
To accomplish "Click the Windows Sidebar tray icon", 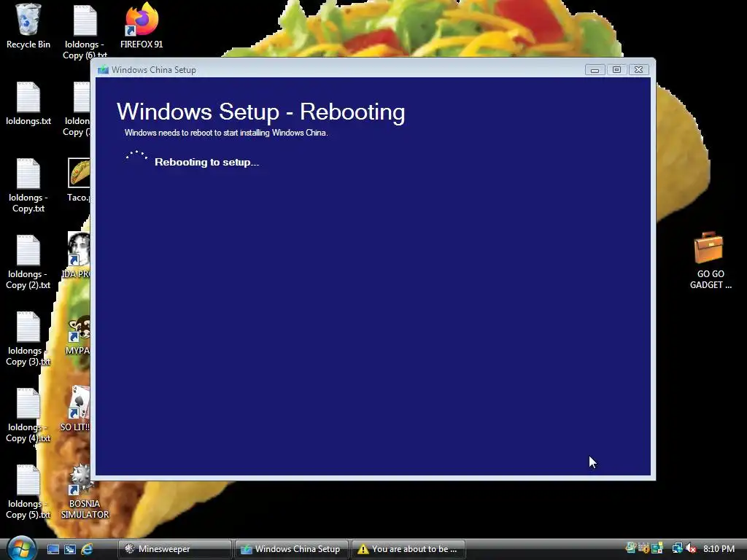I will pos(657,548).
